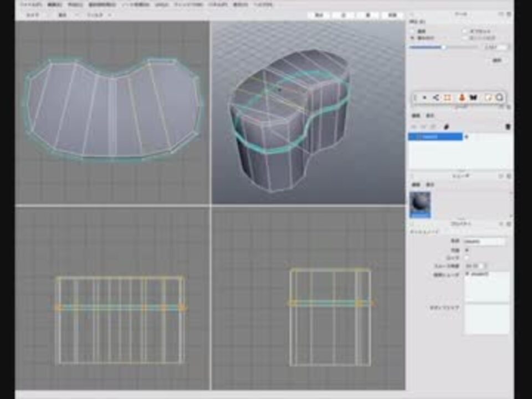Toggle the checked checkbox below the name field
532x399 pixels.
467,250
